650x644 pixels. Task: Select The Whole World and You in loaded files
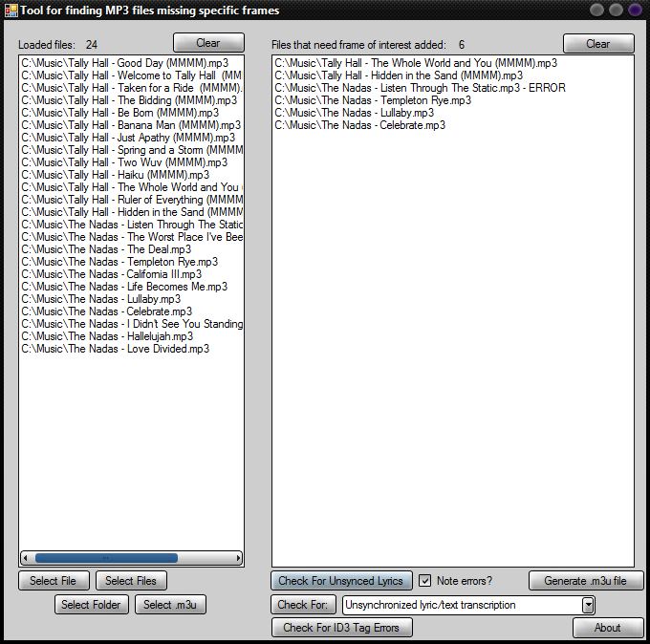[131, 187]
